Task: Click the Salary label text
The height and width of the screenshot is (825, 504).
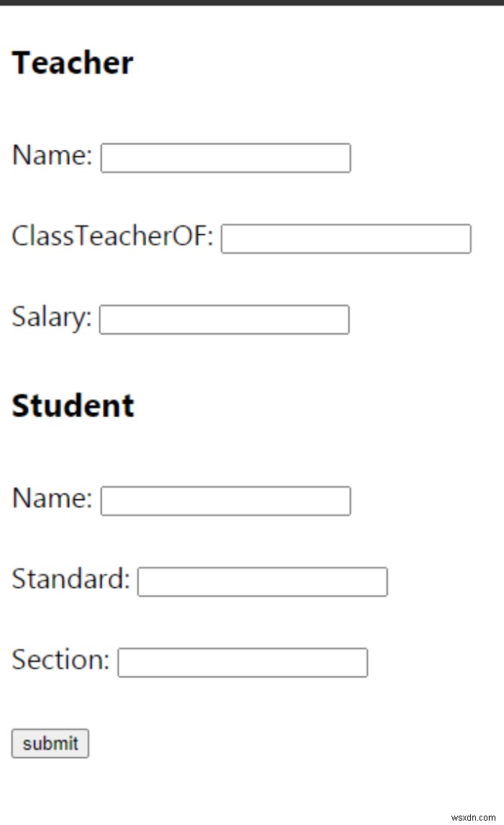Action: tap(52, 316)
